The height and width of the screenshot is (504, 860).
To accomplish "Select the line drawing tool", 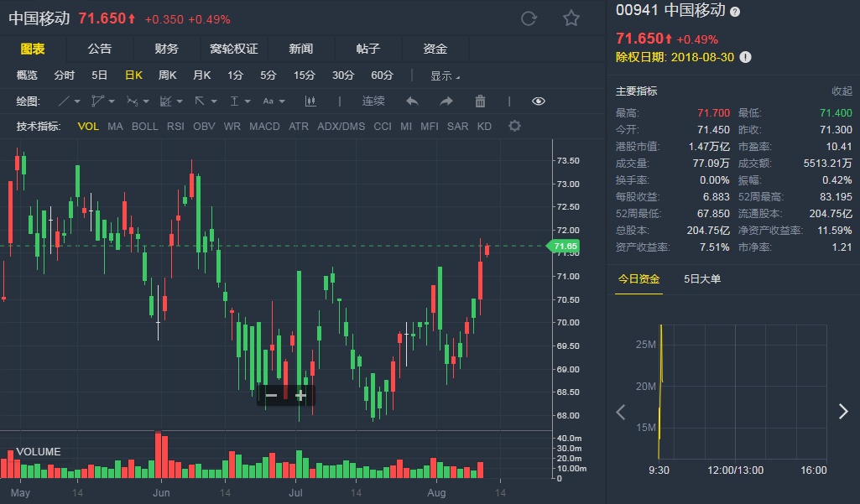I will tap(64, 101).
